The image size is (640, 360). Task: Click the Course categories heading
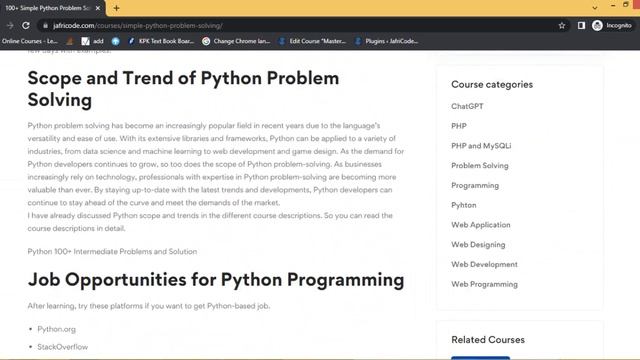pyautogui.click(x=492, y=84)
